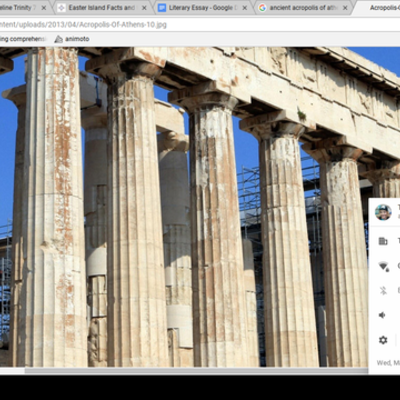Open the Easter Island Facts tab

click(102, 8)
